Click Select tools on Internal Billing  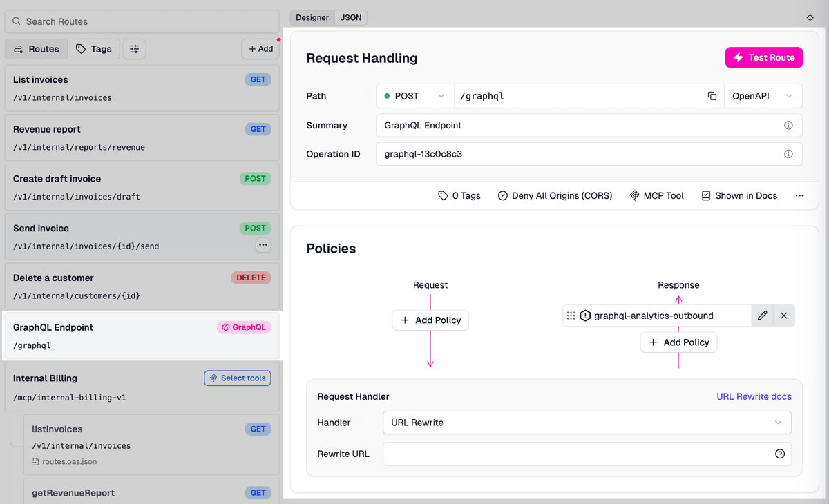click(x=238, y=378)
